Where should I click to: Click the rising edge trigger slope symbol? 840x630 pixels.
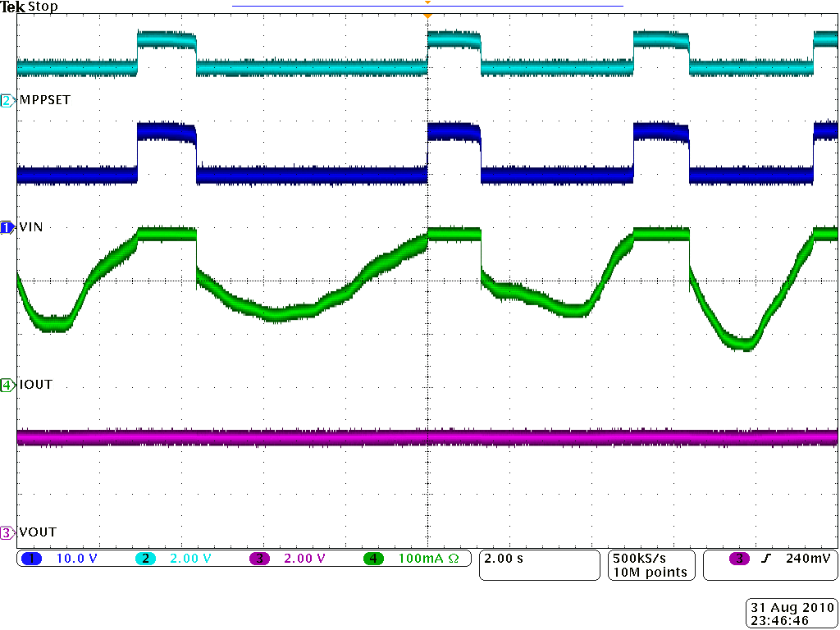pyautogui.click(x=765, y=559)
